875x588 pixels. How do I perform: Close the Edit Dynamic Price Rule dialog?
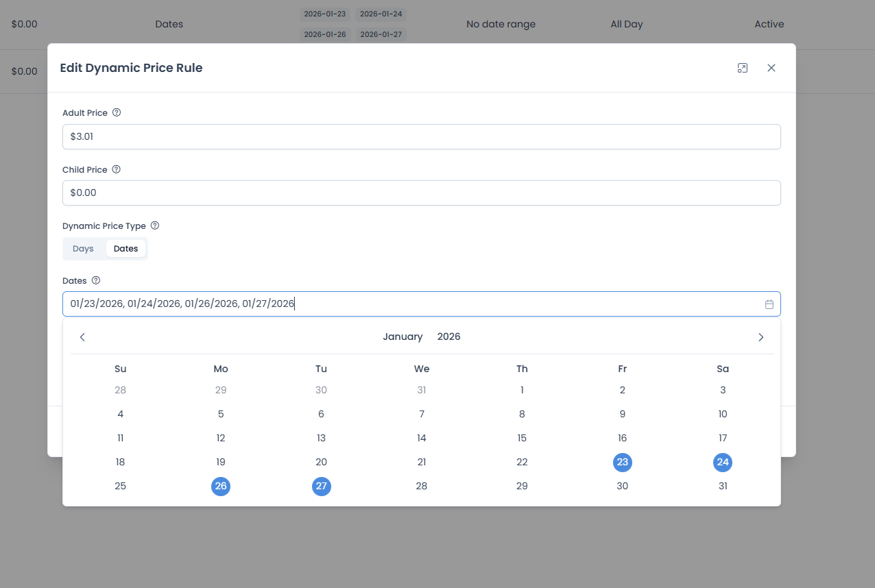click(x=771, y=68)
